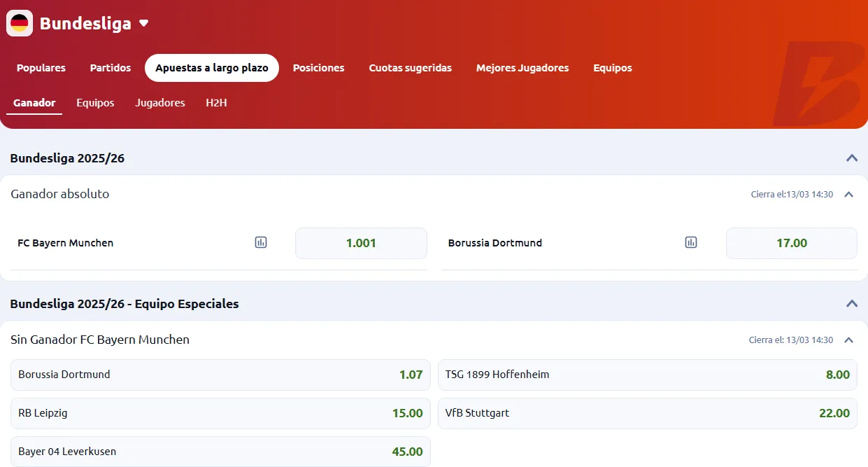Collapse the Bundesliga 2025/26 section
Screen dimensions: 868x467
click(x=852, y=158)
